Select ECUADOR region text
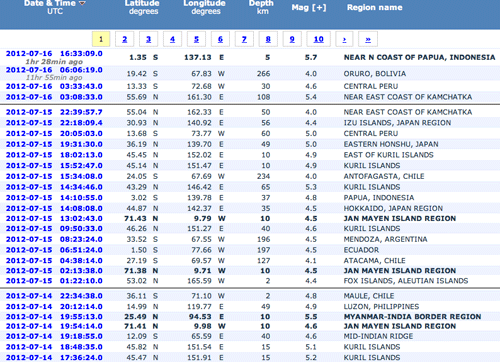This screenshot has height=362, width=500. click(361, 250)
